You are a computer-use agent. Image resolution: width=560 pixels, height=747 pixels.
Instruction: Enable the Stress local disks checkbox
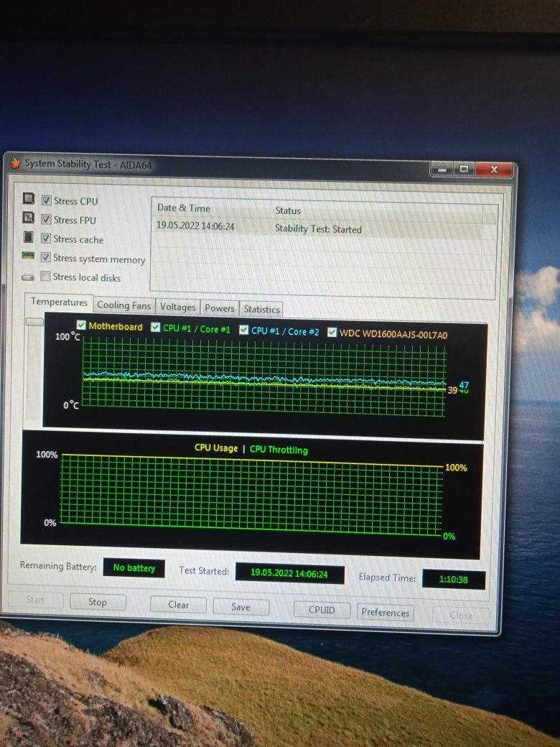coord(45,277)
